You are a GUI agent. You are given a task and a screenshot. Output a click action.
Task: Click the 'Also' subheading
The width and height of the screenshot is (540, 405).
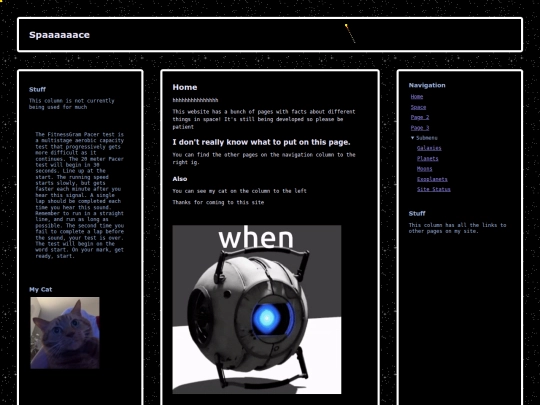pos(180,179)
